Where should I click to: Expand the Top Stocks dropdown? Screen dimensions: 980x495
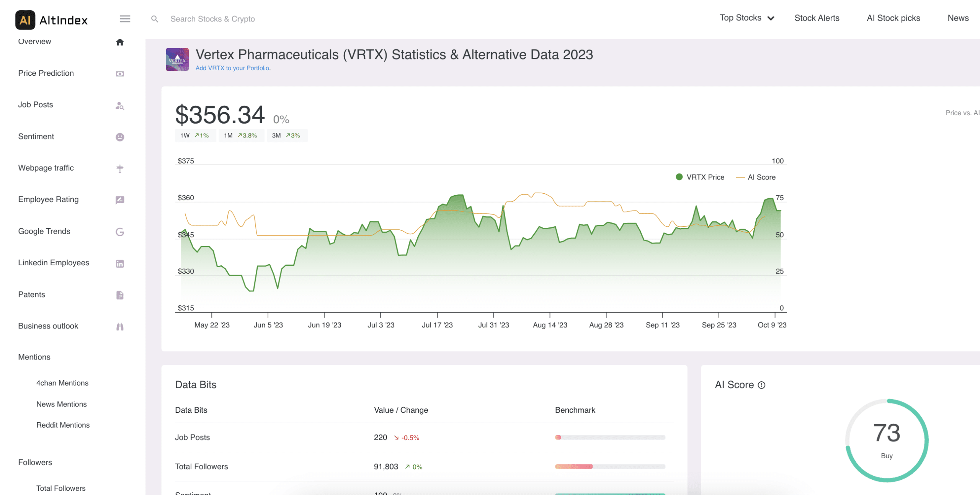pos(747,18)
